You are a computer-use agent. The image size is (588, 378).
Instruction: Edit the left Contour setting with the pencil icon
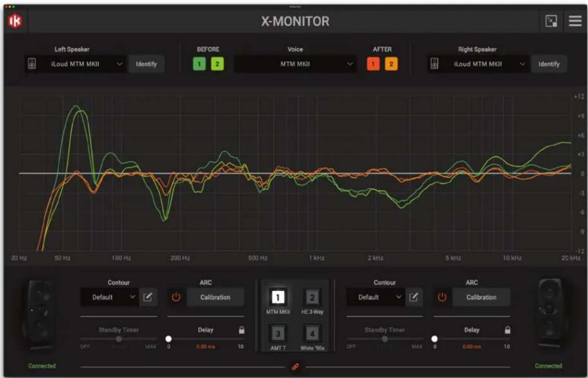(148, 297)
